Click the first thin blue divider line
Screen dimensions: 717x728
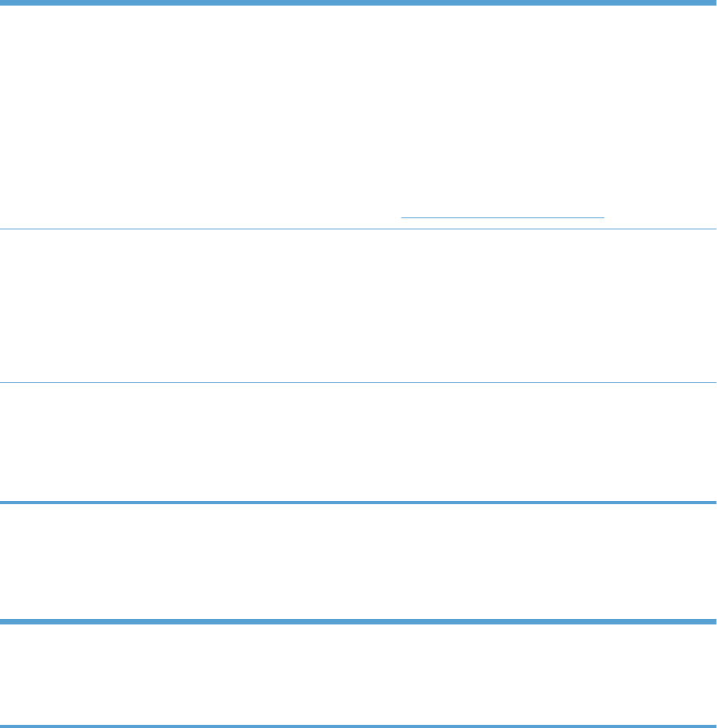358,229
